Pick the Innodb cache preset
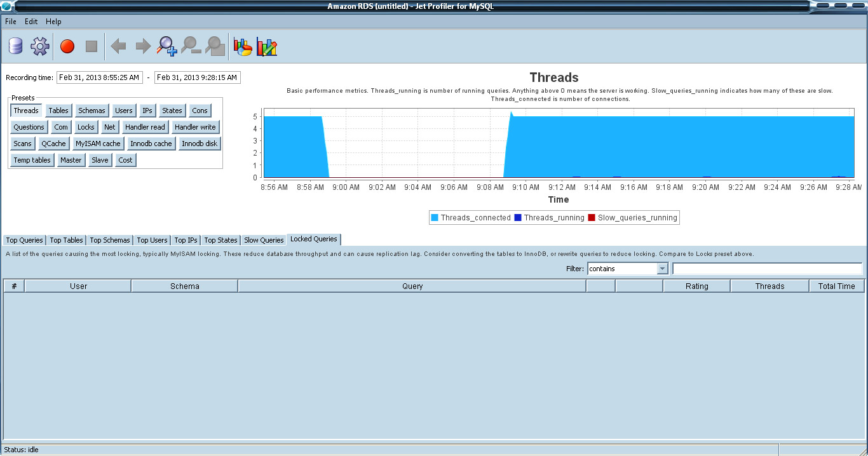The height and width of the screenshot is (456, 868). tap(151, 144)
